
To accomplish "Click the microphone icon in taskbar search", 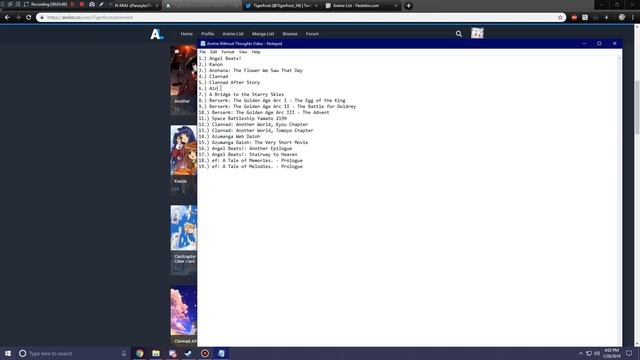I will [x=124, y=353].
